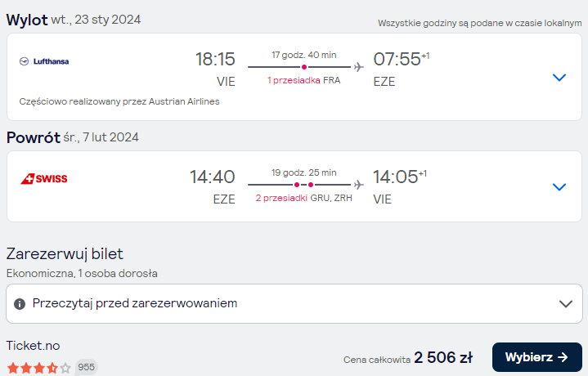Click the FRA stopover dot on the outbound line
This screenshot has height=376, width=588.
click(x=304, y=67)
